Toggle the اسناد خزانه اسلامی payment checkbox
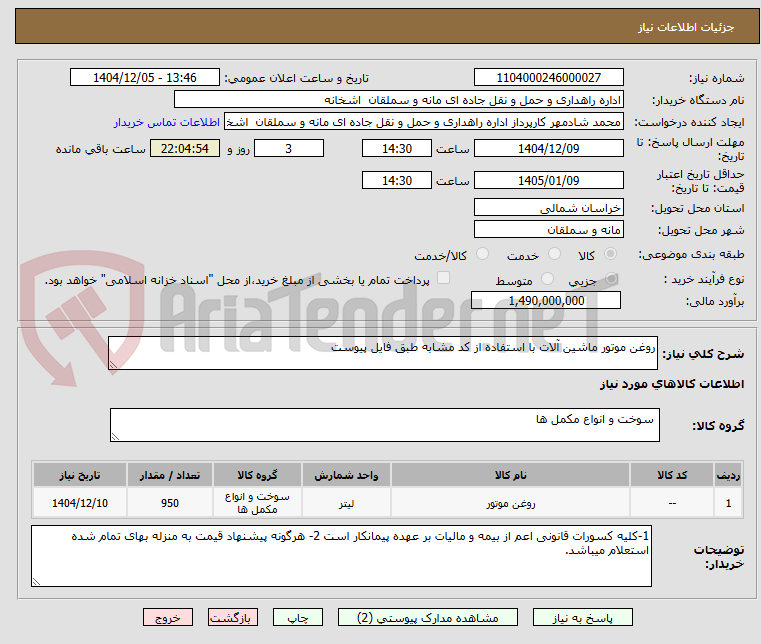The height and width of the screenshot is (644, 761). coord(443,278)
